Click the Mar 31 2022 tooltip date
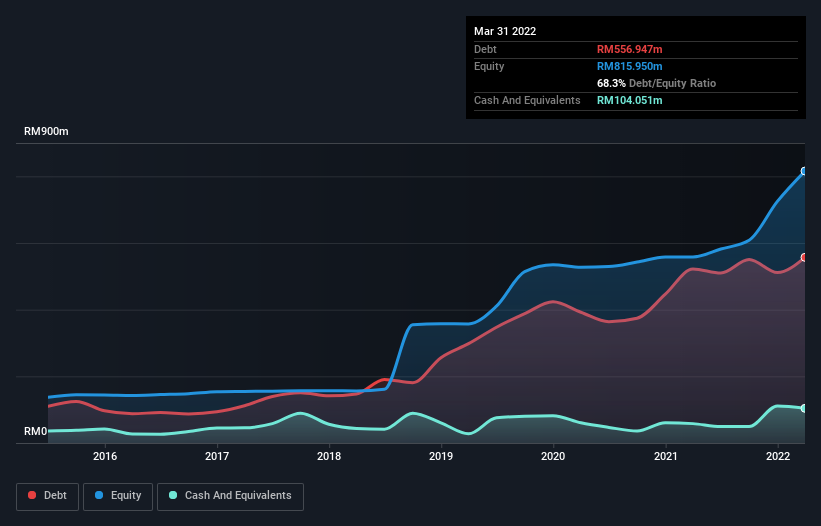821x526 pixels. pyautogui.click(x=505, y=31)
